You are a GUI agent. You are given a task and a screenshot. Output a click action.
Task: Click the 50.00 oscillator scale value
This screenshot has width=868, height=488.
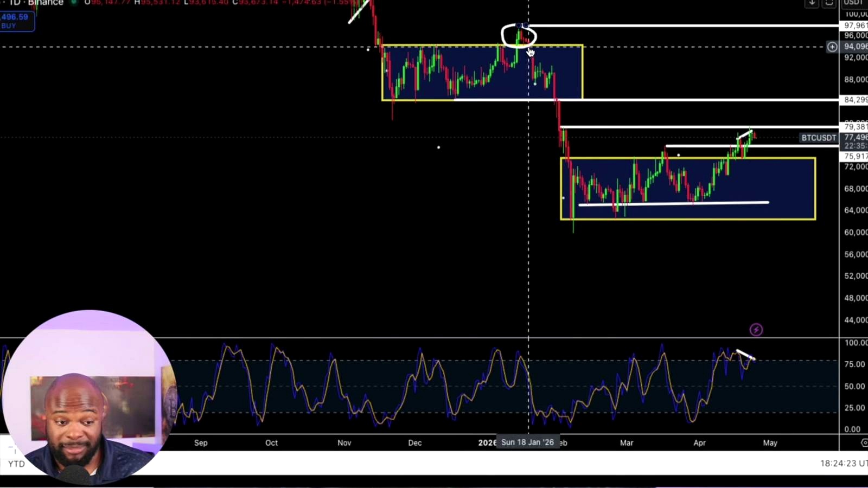[854, 386]
